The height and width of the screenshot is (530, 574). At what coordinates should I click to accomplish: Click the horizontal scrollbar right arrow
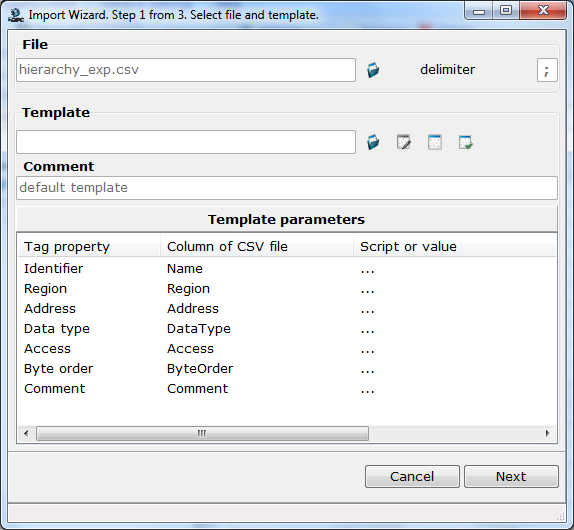coord(547,433)
